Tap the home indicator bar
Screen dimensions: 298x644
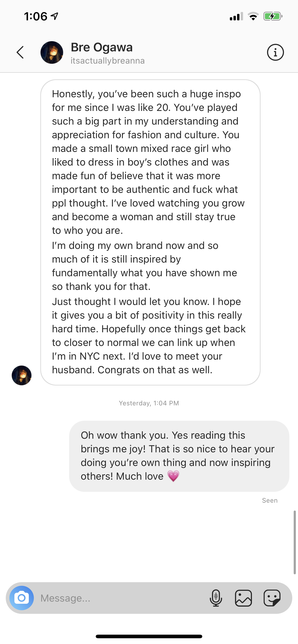click(x=149, y=636)
